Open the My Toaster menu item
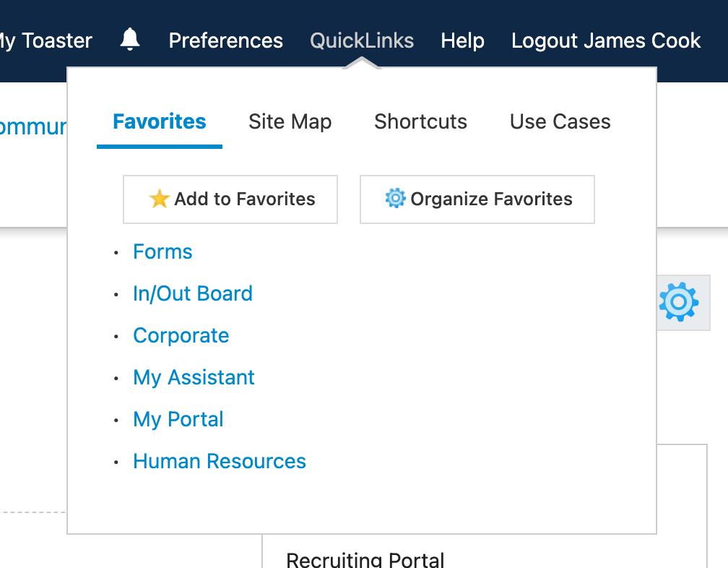 pos(45,40)
